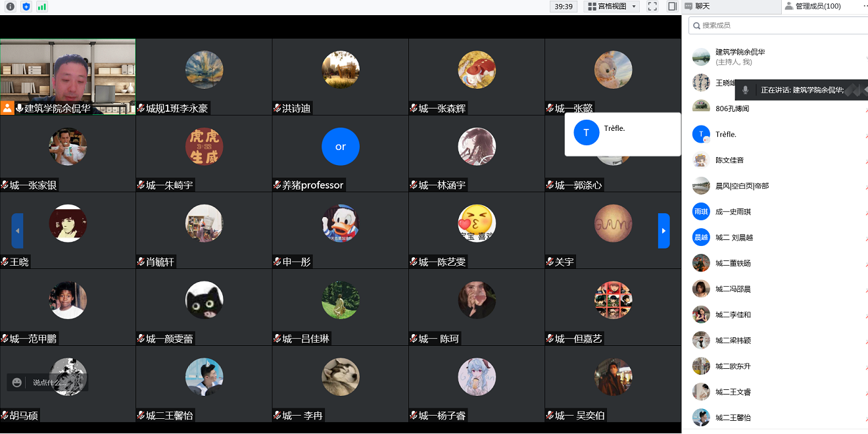Check the green network signal icon
Screen dimensions: 868x434
[42, 7]
